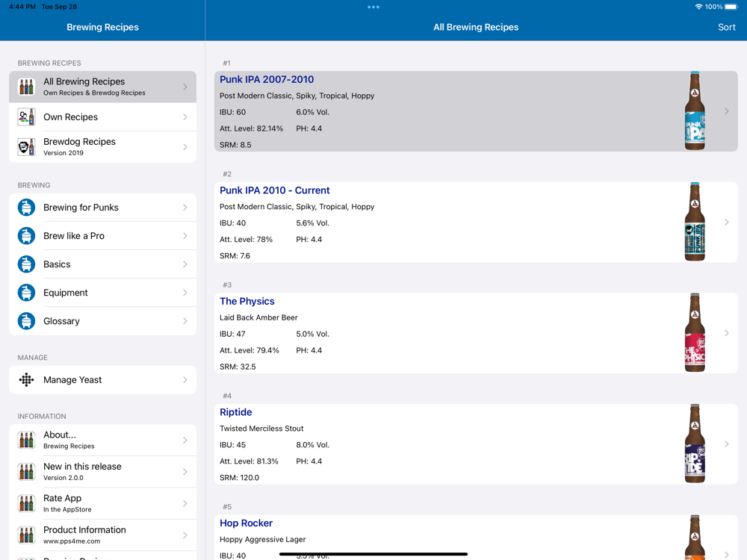Tap the Brewdog Recipes logo icon
This screenshot has height=560, width=747.
pos(26,147)
